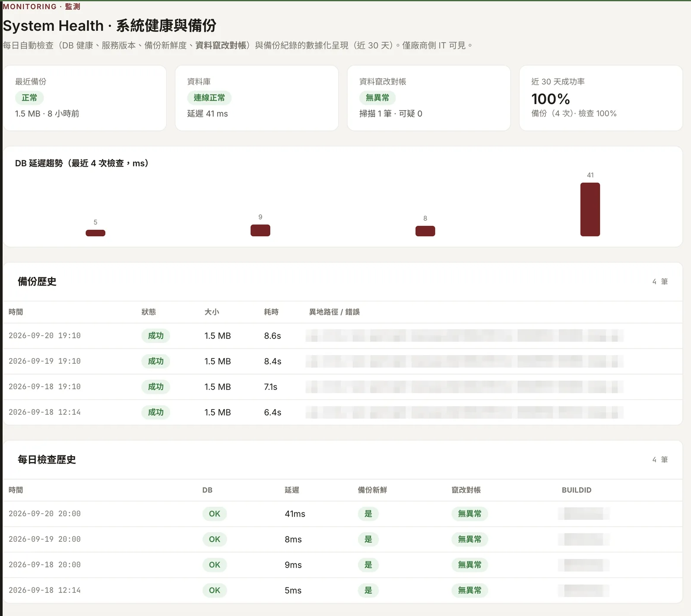This screenshot has width=691, height=616.
Task: Click 成功 badge in 2026-09-19 backup row
Action: pyautogui.click(x=156, y=361)
